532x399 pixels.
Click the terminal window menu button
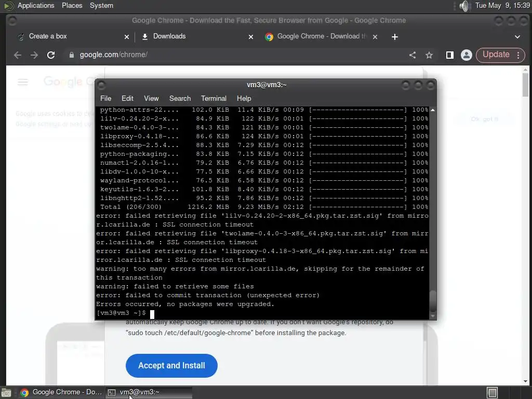101,85
